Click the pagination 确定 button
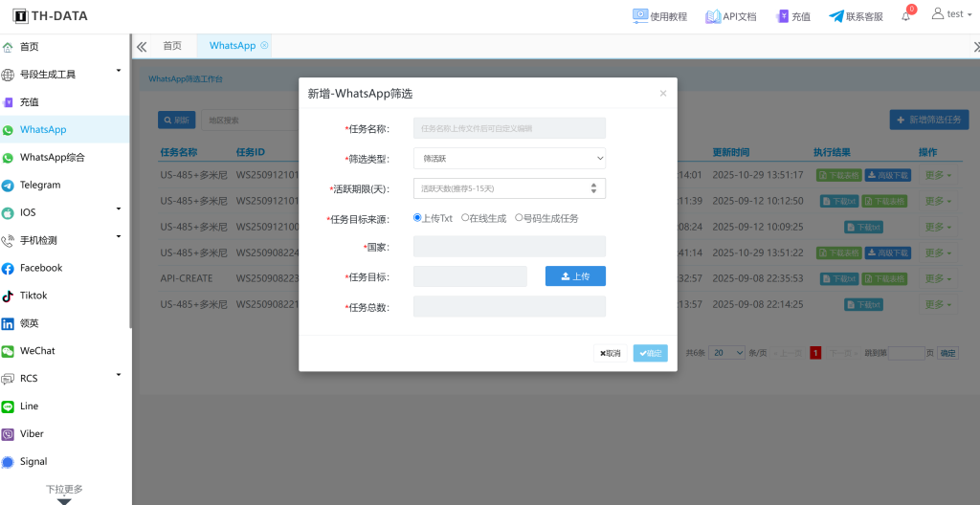The height and width of the screenshot is (505, 980). tap(948, 353)
